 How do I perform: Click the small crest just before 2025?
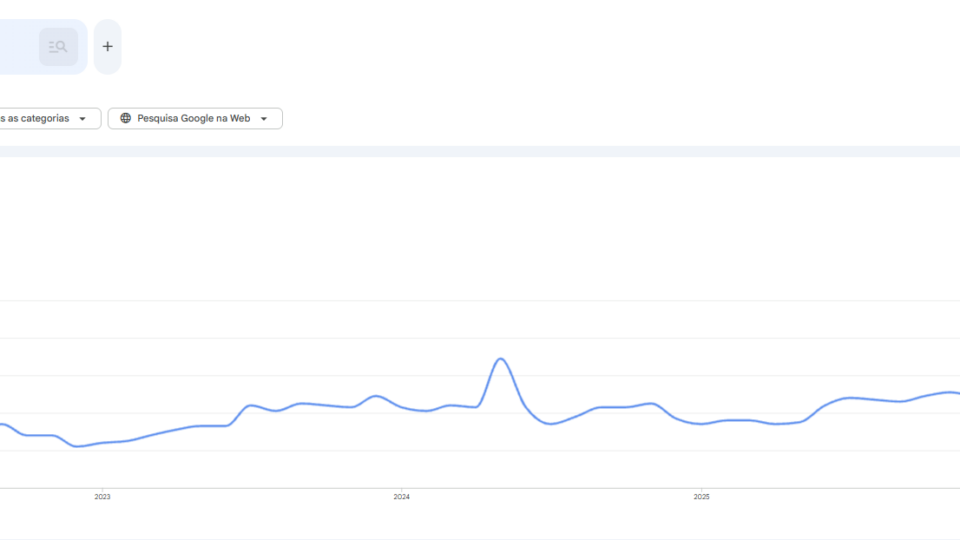point(651,403)
